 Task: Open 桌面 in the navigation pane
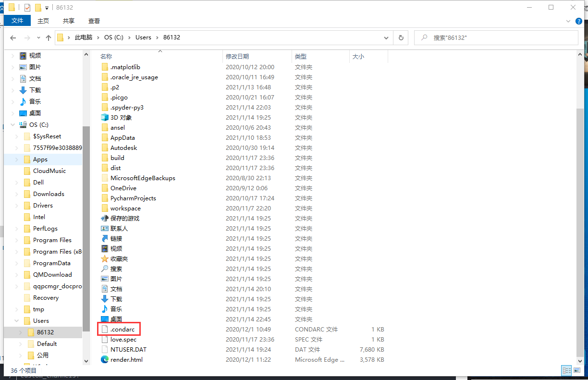pos(35,113)
